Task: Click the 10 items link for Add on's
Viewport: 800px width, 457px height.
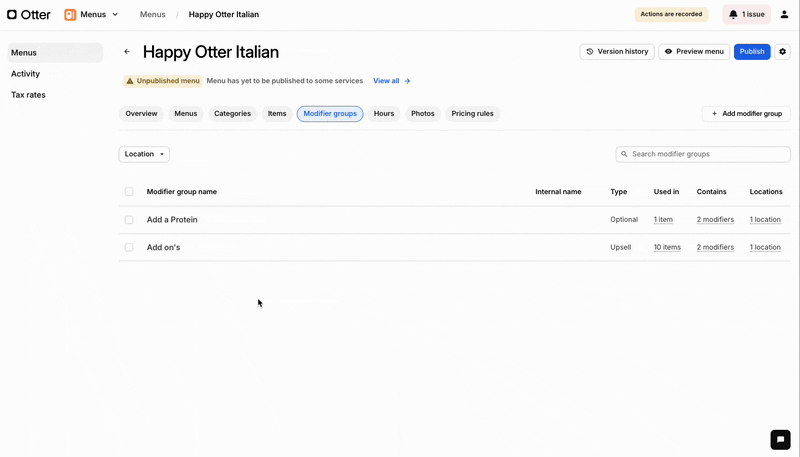Action: pyautogui.click(x=667, y=247)
